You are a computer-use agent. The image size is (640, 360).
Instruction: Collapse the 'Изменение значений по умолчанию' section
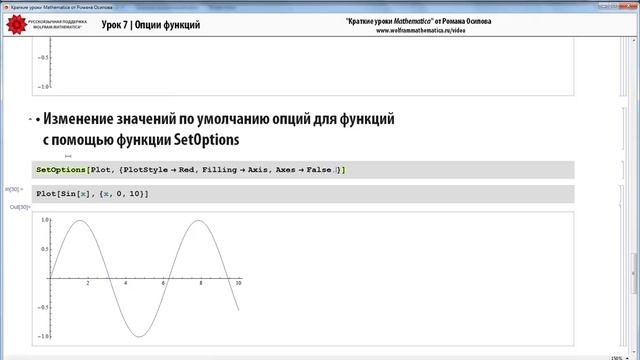[x=30, y=119]
